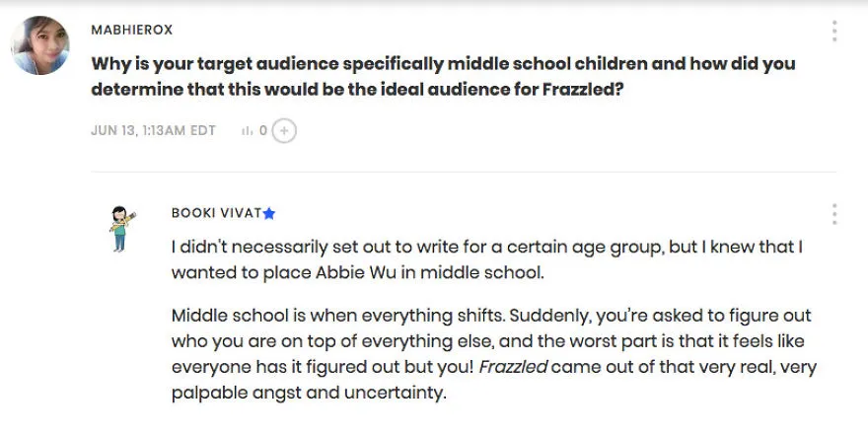Open Booki Vivat's cartoon avatar

point(121,229)
